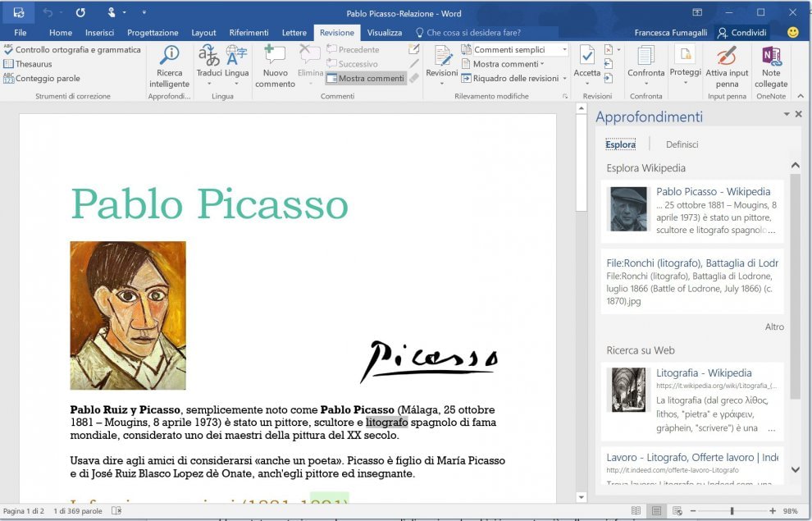The image size is (812, 521).
Task: Open the Lingua language tool
Action: (237, 65)
